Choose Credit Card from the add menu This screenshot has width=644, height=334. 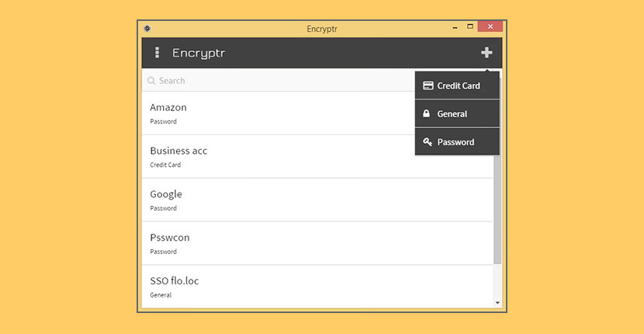(x=457, y=85)
